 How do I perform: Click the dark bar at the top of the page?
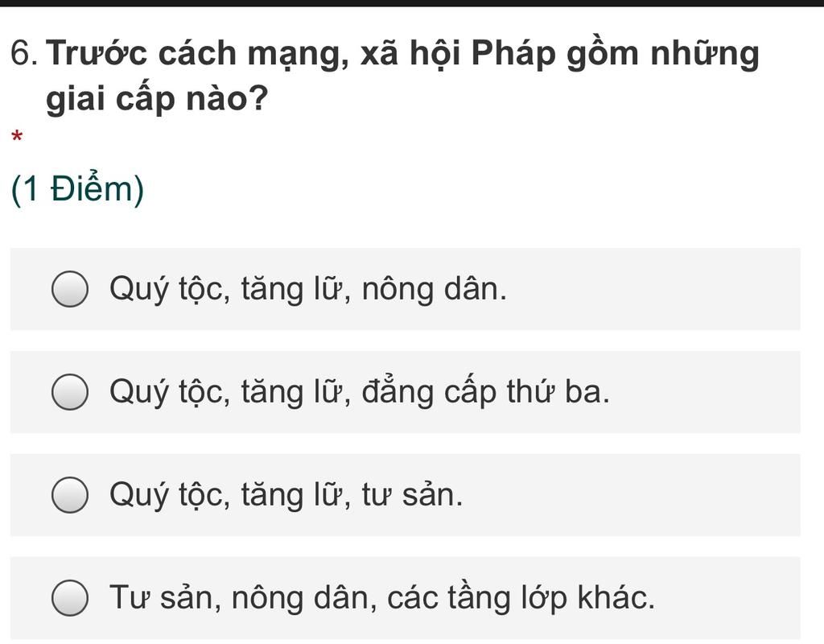412,3
